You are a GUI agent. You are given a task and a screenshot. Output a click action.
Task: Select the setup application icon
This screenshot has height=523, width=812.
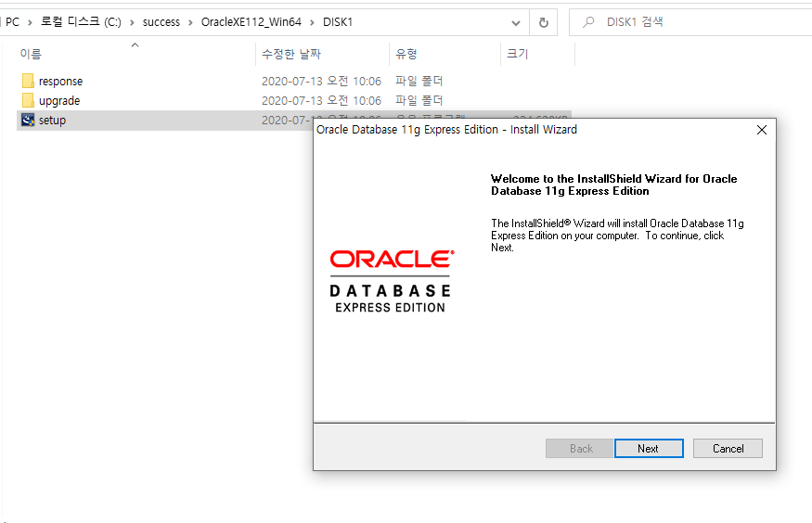click(28, 120)
